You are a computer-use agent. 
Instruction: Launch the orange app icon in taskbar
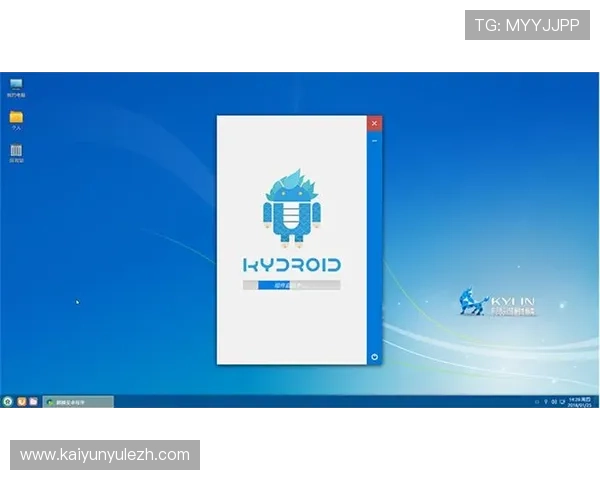click(x=22, y=401)
